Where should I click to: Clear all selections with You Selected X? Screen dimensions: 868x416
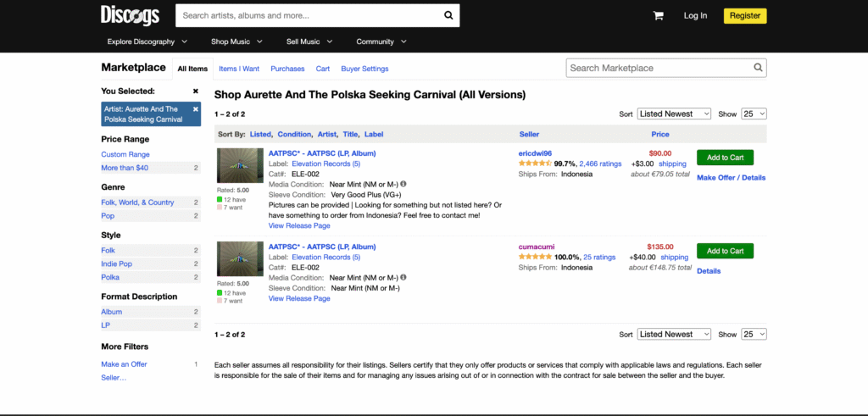point(196,91)
